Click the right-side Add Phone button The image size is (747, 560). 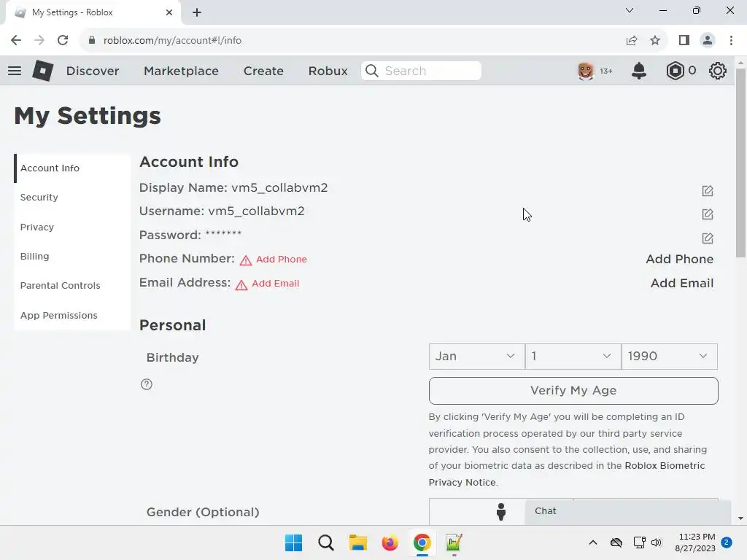679,259
